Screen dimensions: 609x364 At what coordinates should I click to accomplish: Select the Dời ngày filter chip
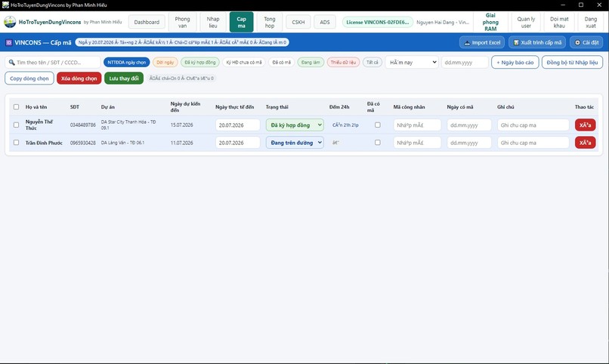[165, 62]
